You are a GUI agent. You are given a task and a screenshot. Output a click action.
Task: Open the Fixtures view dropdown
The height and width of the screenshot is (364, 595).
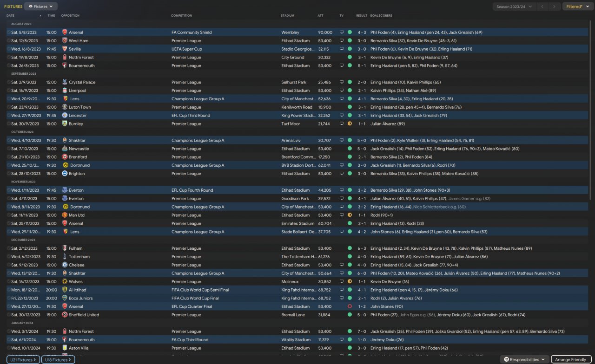41,6
